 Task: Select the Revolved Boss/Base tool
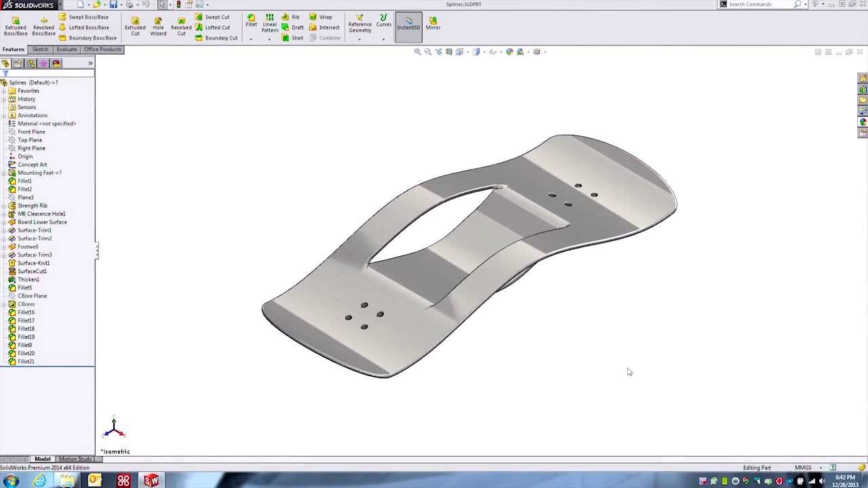[x=43, y=26]
